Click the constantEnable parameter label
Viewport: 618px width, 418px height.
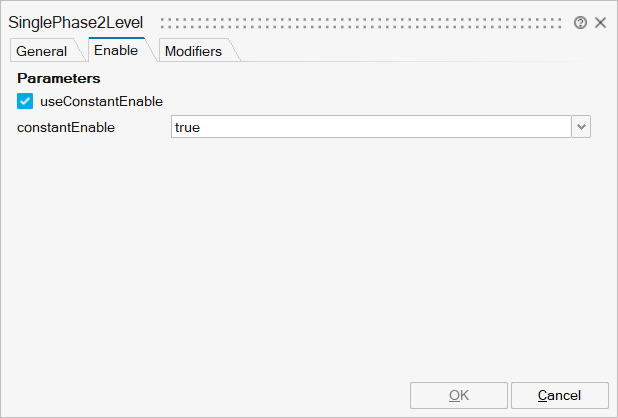click(x=66, y=127)
